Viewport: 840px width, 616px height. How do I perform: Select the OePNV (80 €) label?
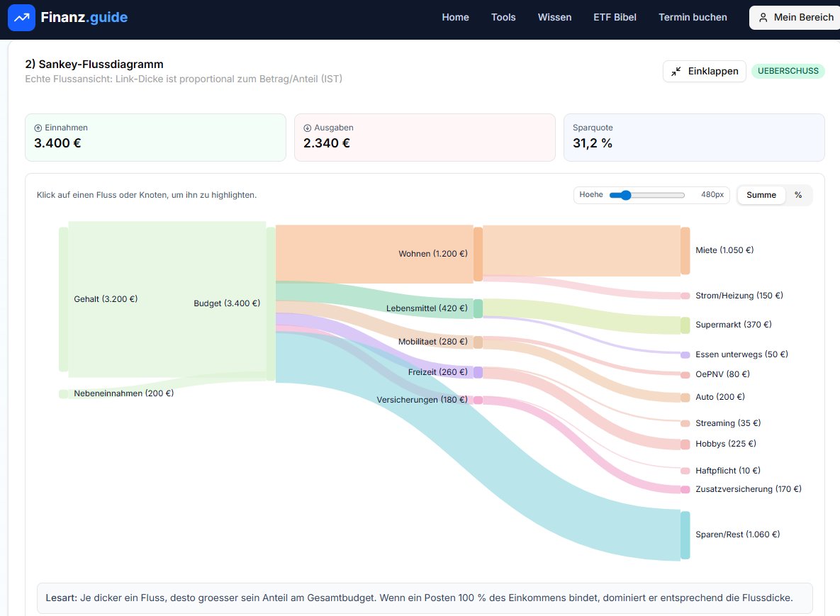coord(722,374)
